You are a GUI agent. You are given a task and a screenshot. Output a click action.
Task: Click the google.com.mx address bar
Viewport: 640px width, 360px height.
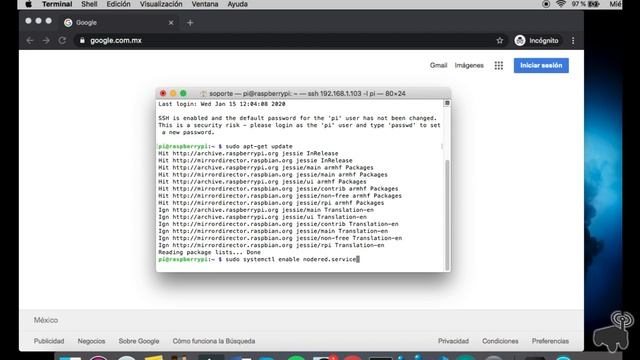coord(291,40)
